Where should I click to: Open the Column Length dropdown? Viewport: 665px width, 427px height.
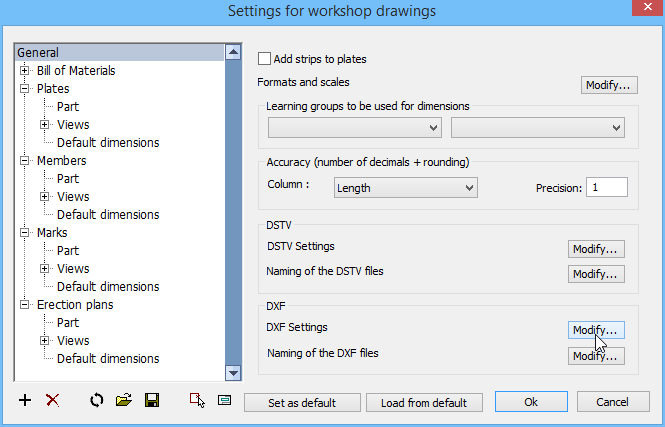[405, 188]
